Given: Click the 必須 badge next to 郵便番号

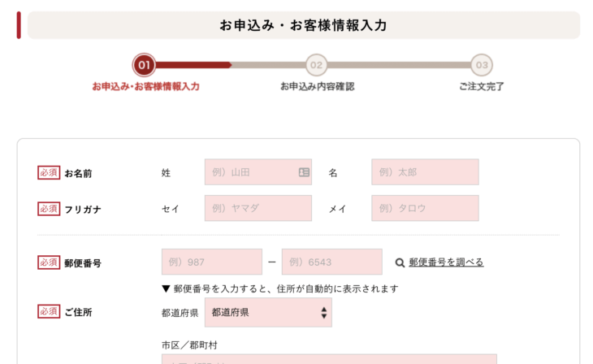Looking at the screenshot, I should [x=49, y=262].
